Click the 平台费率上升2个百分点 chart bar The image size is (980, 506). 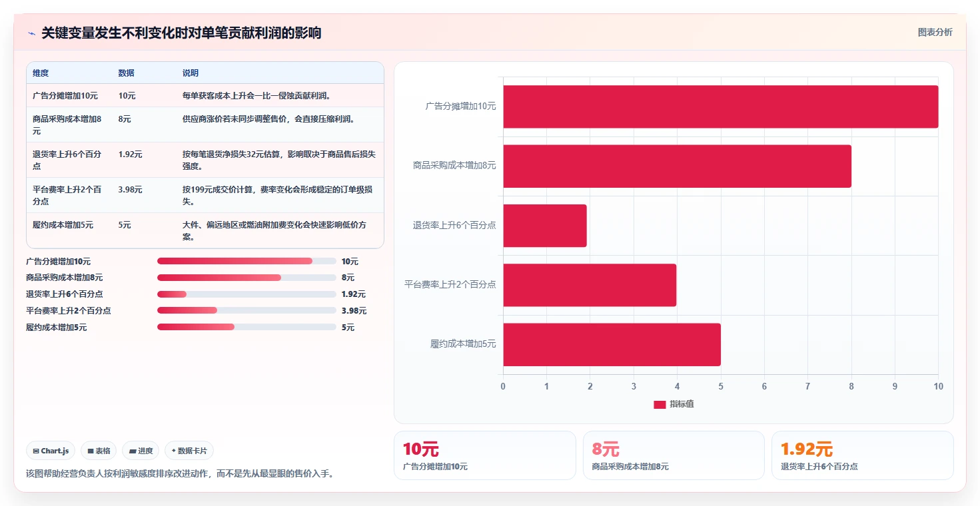click(x=590, y=285)
